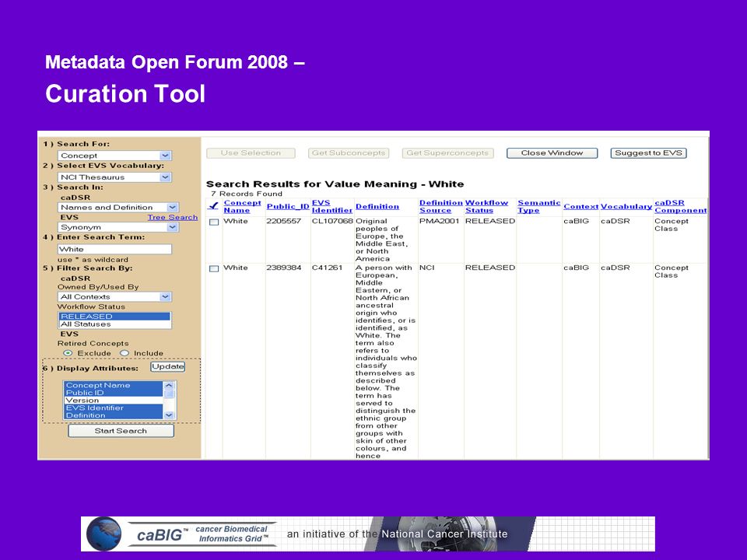Sort by Definition column header
Screen dimensions: 747x560
377,206
